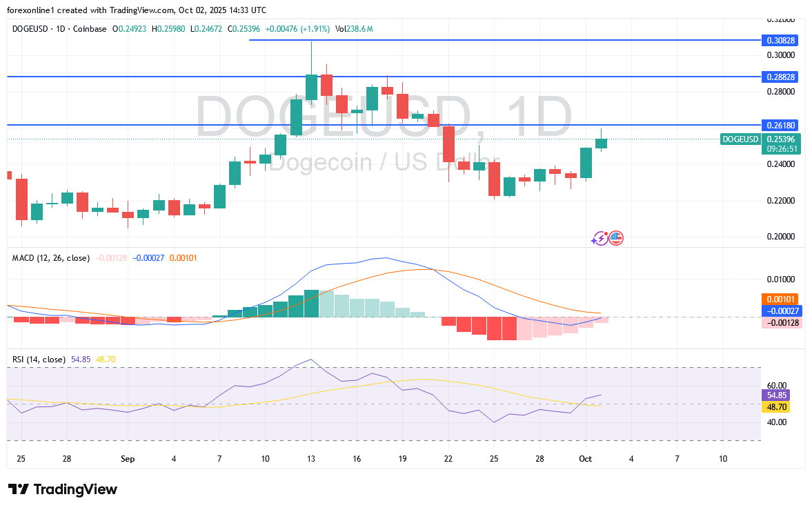Screen dimensions: 812x510
Task: Click the blue 0.26180 price level label
Action: tap(781, 126)
